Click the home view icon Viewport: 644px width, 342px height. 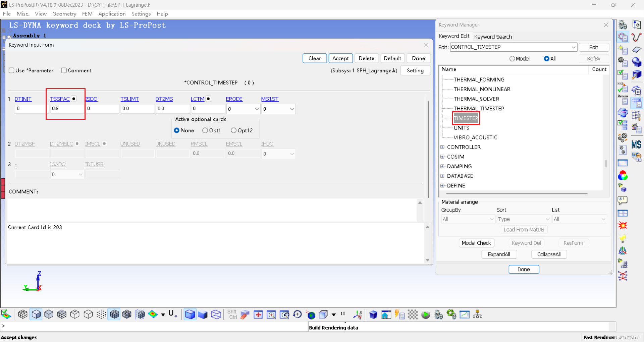coord(386,315)
